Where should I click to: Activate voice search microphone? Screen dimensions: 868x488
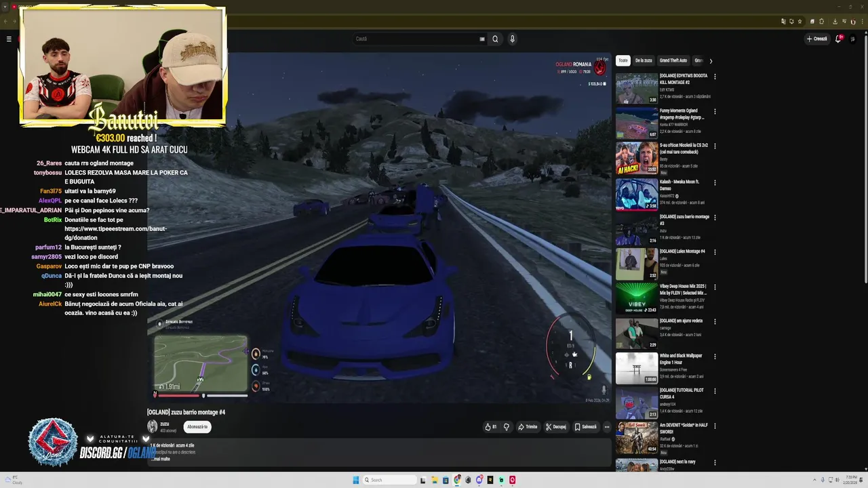coord(512,39)
